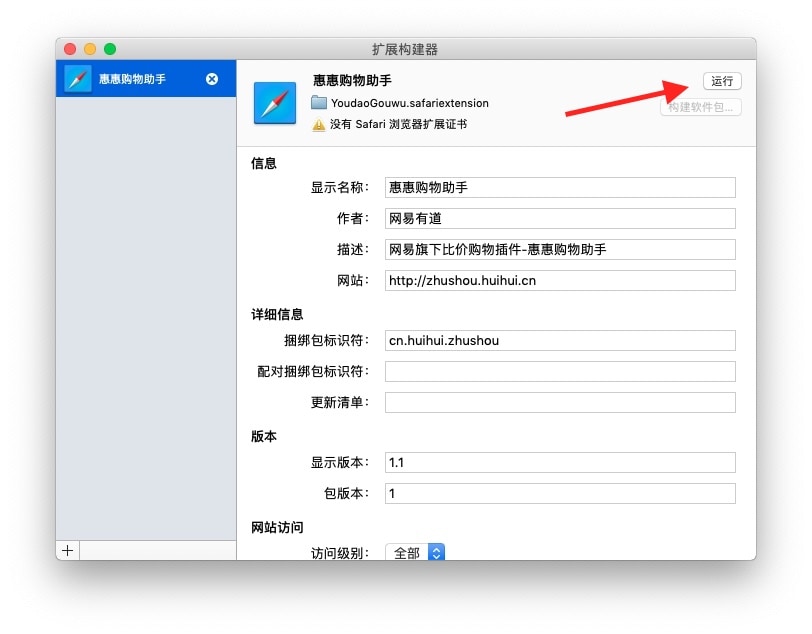The image size is (812, 634).
Task: Click the empty 更新清单 field
Action: (x=560, y=402)
